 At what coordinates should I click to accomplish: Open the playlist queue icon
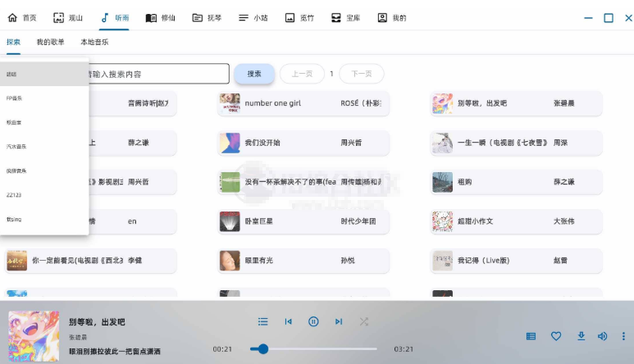(x=263, y=322)
